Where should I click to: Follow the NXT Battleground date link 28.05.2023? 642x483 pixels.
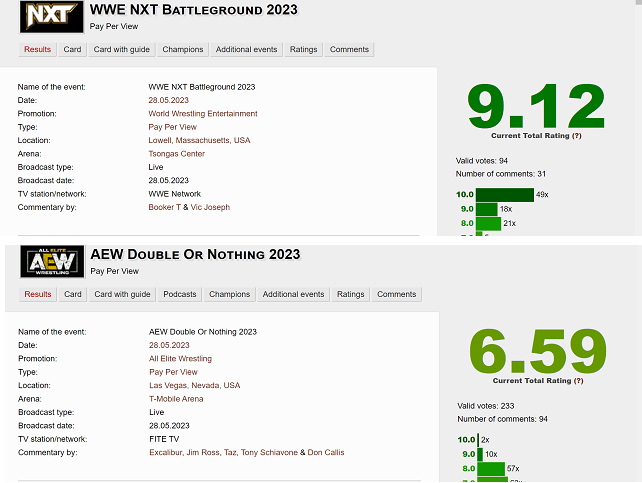(168, 100)
